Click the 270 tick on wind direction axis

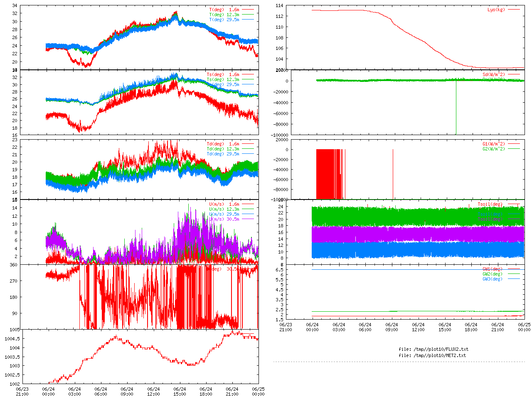(x=13, y=281)
